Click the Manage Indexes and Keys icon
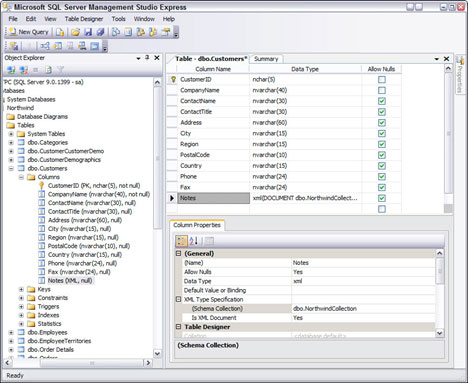 (x=58, y=46)
